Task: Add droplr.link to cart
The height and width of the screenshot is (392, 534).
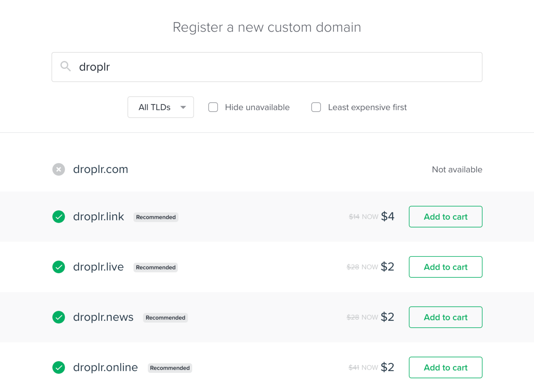Action: click(445, 217)
